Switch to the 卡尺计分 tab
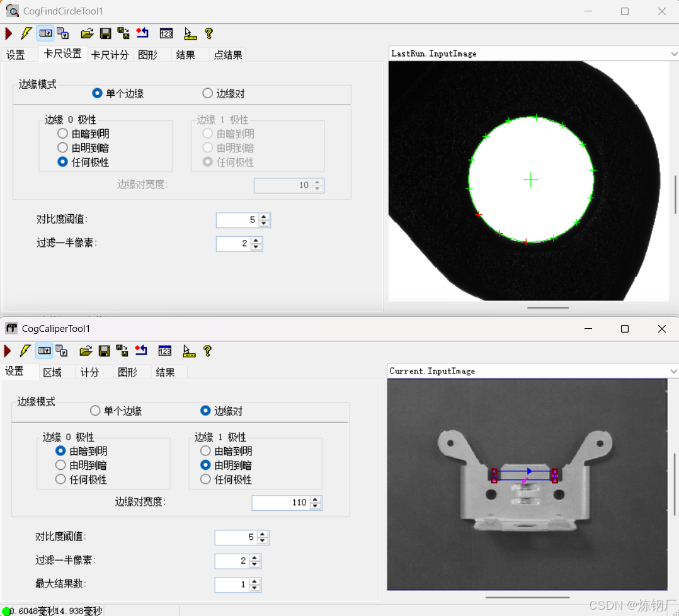 pos(110,54)
